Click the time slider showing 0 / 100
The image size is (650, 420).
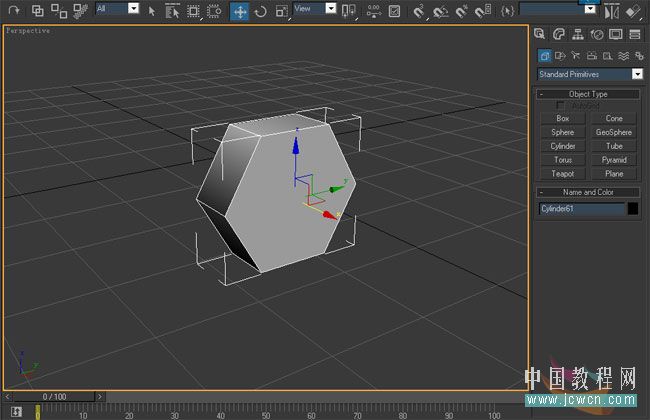coord(54,397)
